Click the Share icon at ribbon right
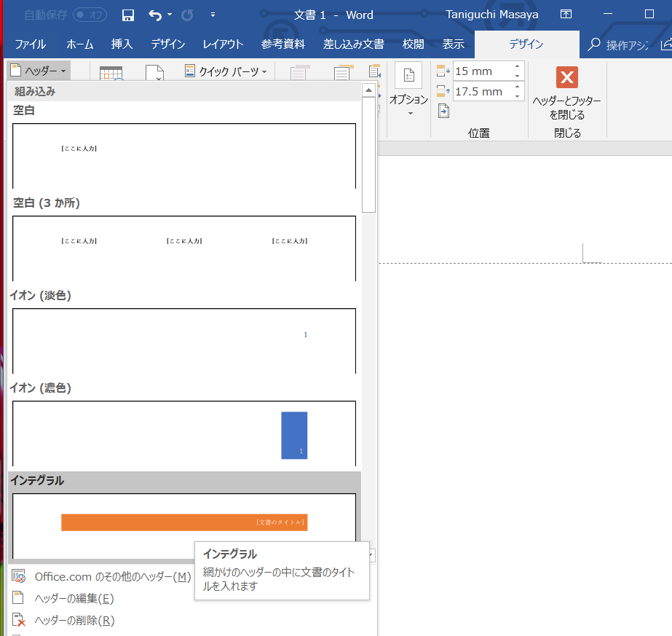Image resolution: width=672 pixels, height=636 pixels. point(666,44)
